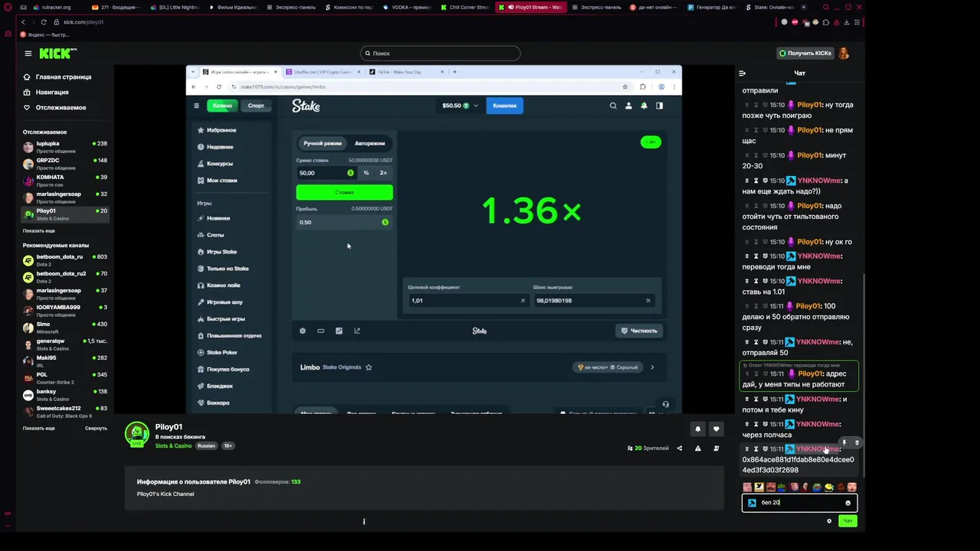The width and height of the screenshot is (980, 551).
Task: Open the Kick hamburger menu
Action: 28,54
